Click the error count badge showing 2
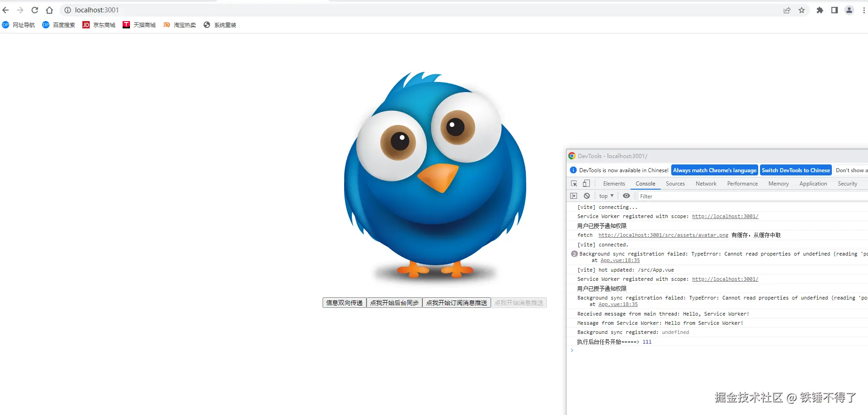The width and height of the screenshot is (868, 415). [x=574, y=254]
